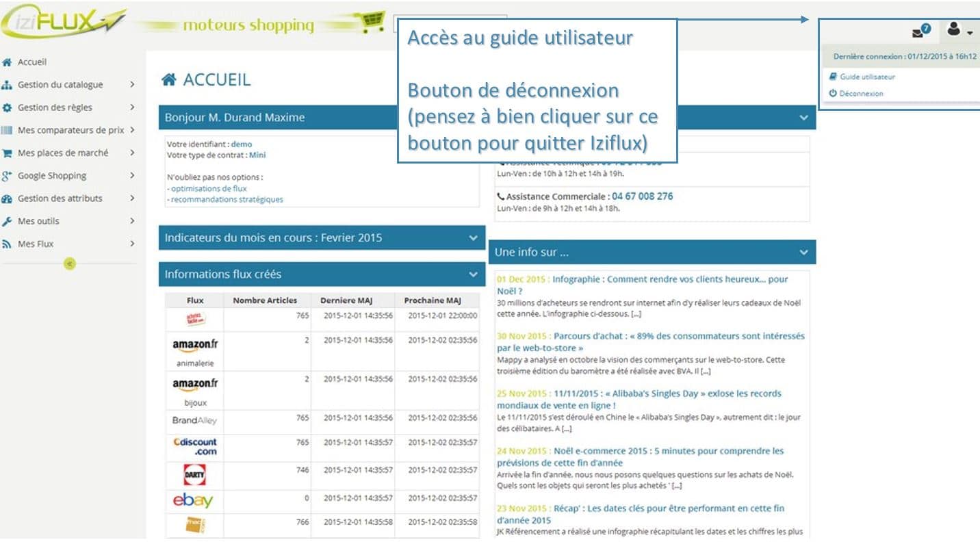Click the Gestion des attributs dashboard icon
The width and height of the screenshot is (980, 542).
click(7, 198)
